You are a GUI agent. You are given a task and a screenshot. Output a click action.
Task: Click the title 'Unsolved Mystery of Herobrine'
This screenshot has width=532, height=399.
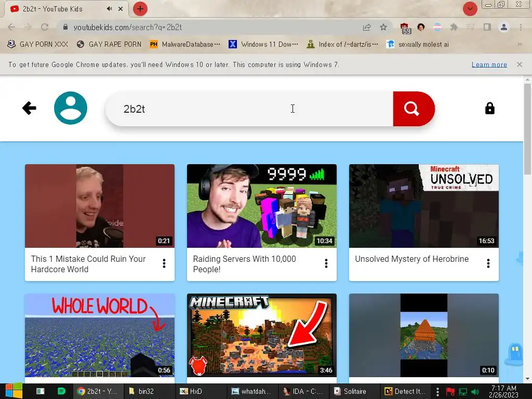tap(411, 259)
